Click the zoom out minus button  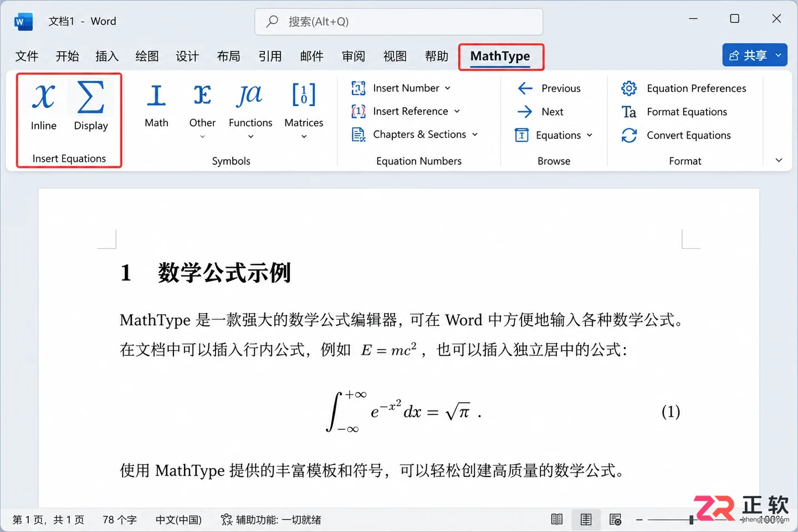click(x=639, y=520)
